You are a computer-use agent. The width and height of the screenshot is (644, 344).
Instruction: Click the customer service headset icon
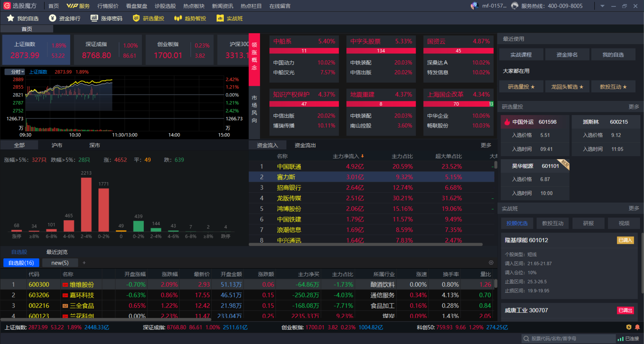(x=515, y=6)
